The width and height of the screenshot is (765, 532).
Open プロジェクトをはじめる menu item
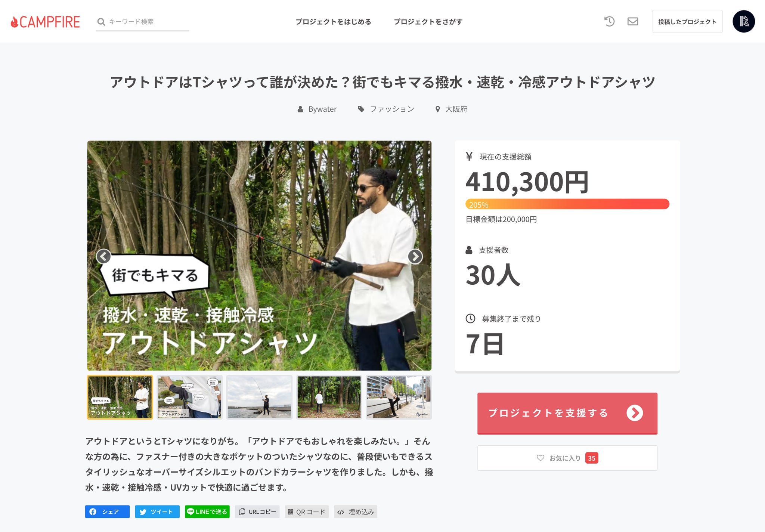click(x=333, y=22)
